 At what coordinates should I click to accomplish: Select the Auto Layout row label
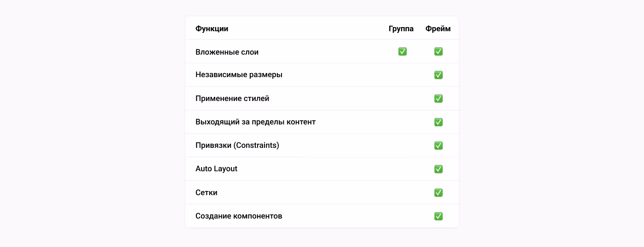click(x=216, y=168)
